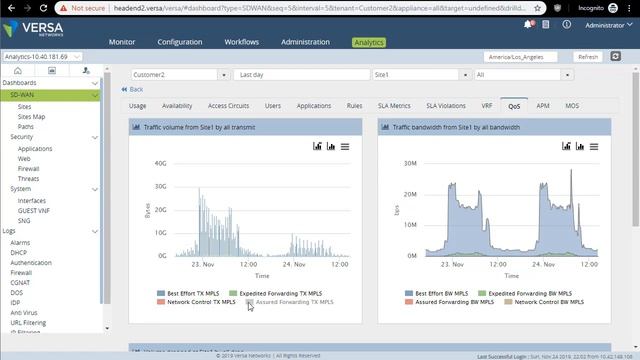
Task: Switch Traffic volume chart to line chart icon
Action: pos(317,146)
